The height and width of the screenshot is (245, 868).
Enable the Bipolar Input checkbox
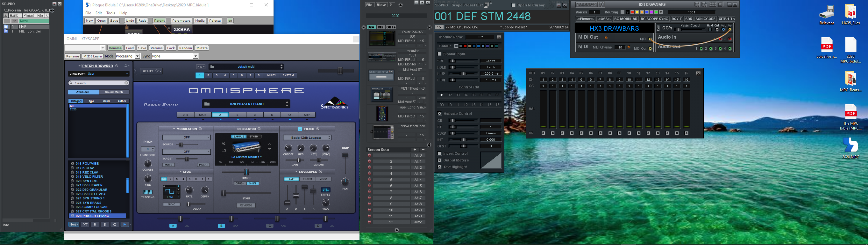(439, 54)
